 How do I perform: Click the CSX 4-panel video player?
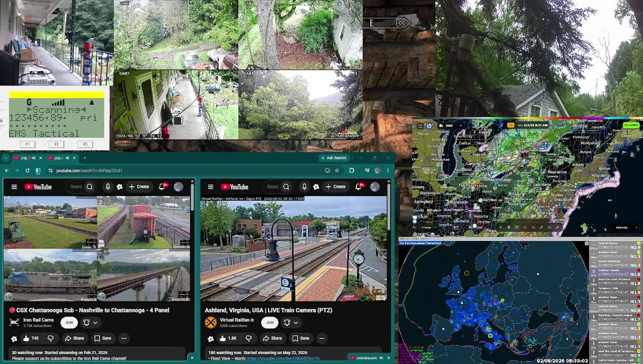point(97,249)
